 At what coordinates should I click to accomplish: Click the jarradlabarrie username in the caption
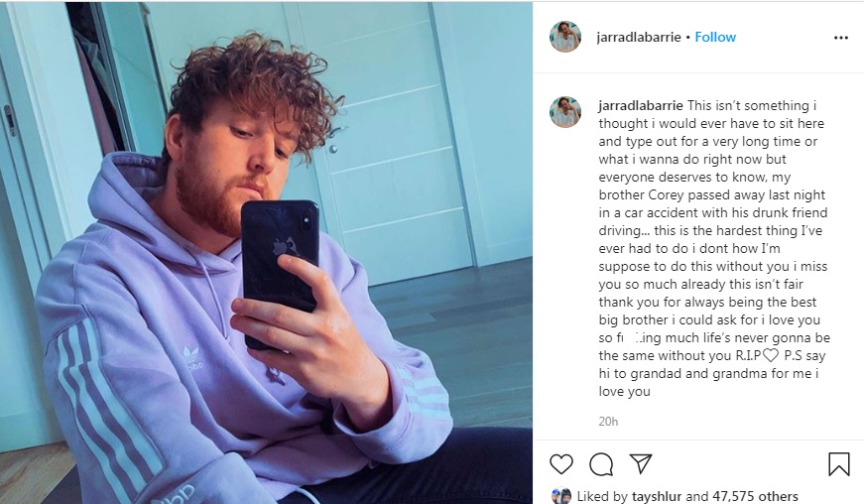point(641,106)
